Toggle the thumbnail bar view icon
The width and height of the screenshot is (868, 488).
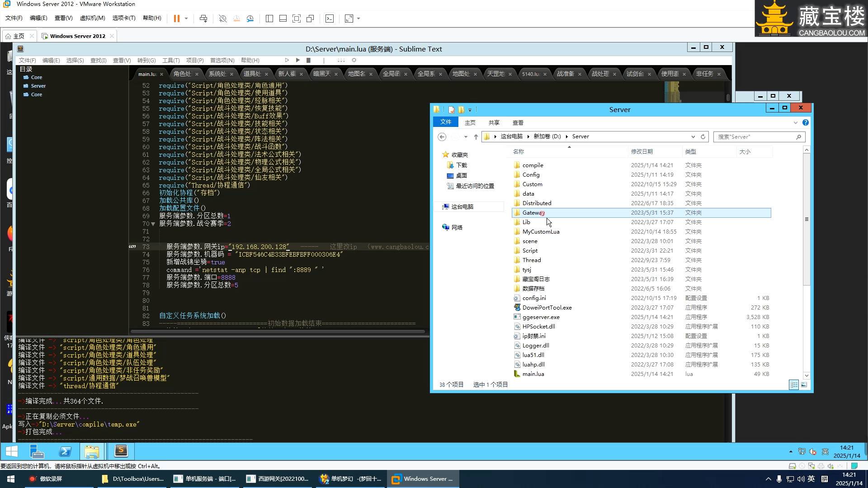pos(283,19)
